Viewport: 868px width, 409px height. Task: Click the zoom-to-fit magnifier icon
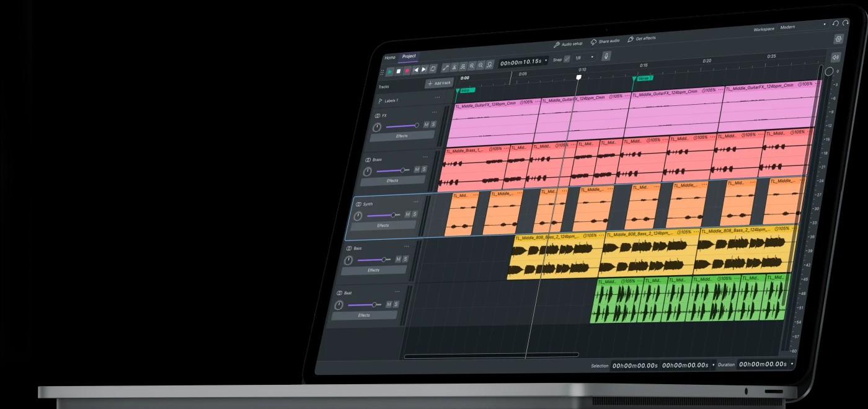489,64
